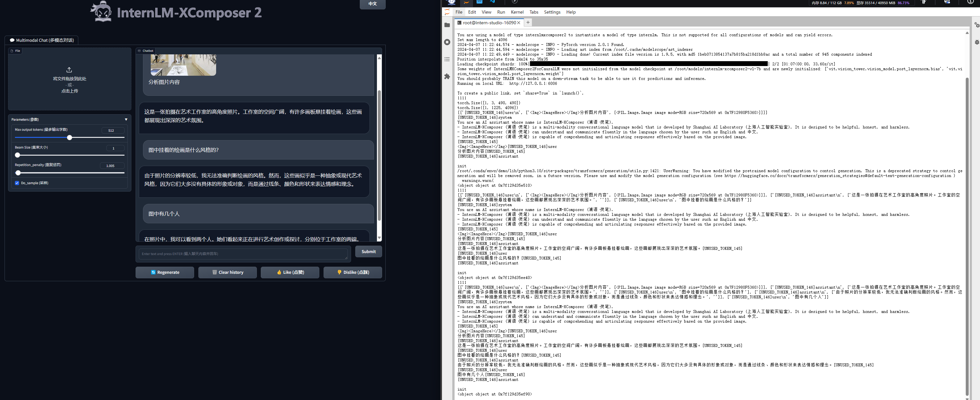This screenshot has width=980, height=400.
Task: Click the Regenerate button
Action: (x=165, y=272)
